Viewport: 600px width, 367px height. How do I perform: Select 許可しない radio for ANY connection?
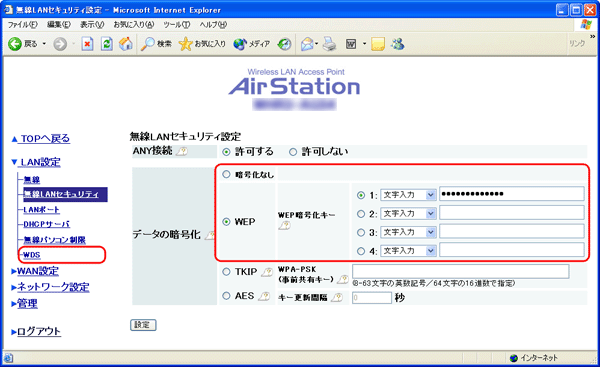point(293,152)
